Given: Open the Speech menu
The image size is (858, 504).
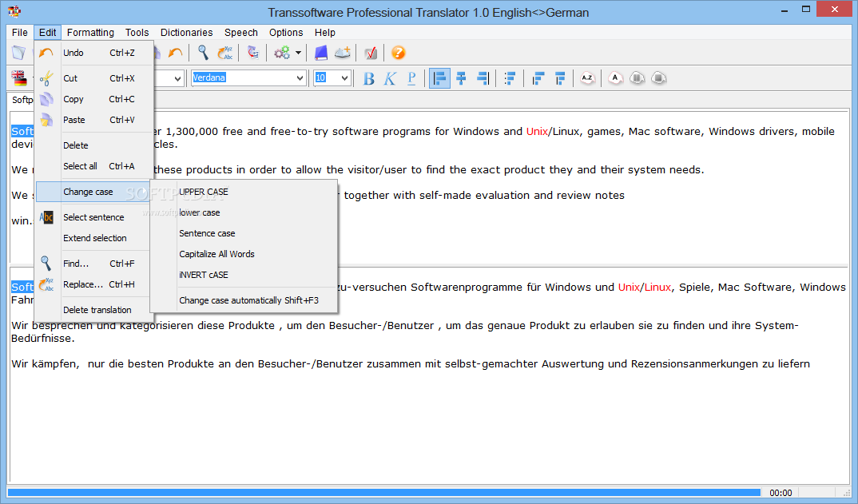Looking at the screenshot, I should pos(240,32).
